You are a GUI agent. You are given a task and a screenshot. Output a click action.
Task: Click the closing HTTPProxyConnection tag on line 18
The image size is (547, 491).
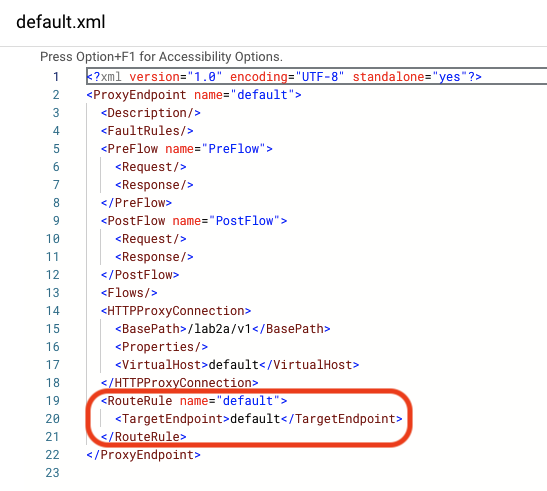point(180,383)
